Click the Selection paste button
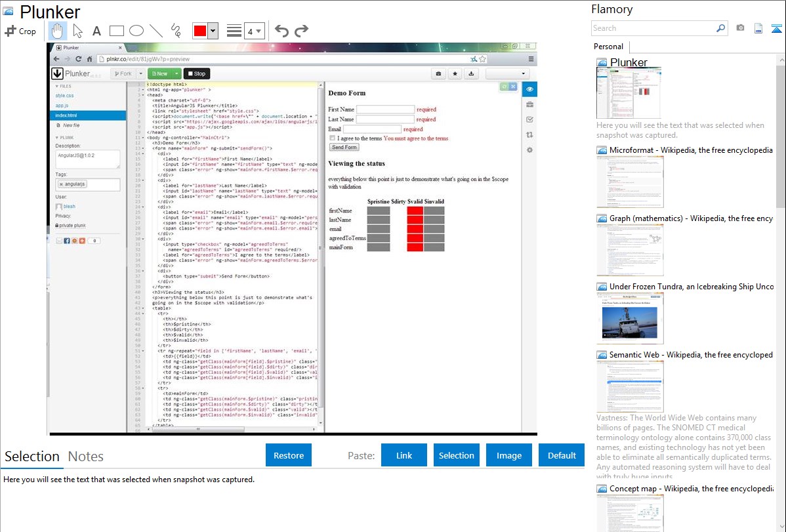 457,455
